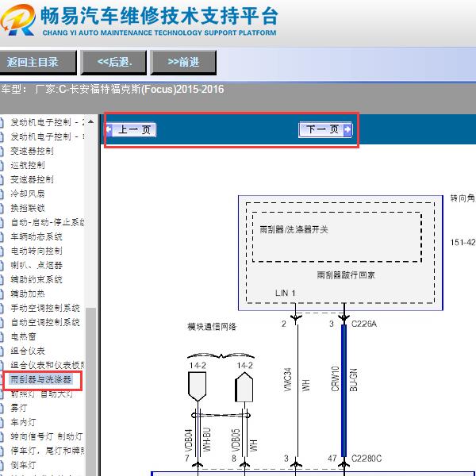Click 模块通信网络 label in diagram
The width and height of the screenshot is (476, 476).
(x=212, y=327)
